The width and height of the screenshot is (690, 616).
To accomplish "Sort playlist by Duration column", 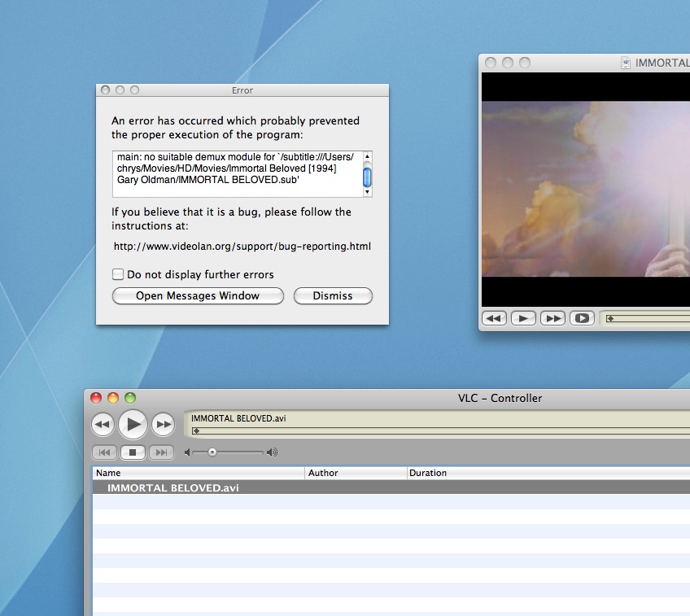I will [548, 473].
